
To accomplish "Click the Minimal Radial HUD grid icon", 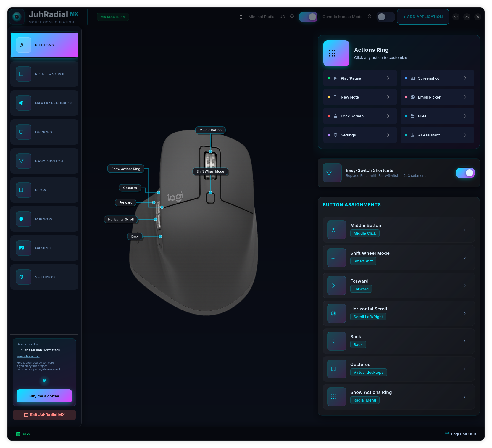I will (242, 17).
